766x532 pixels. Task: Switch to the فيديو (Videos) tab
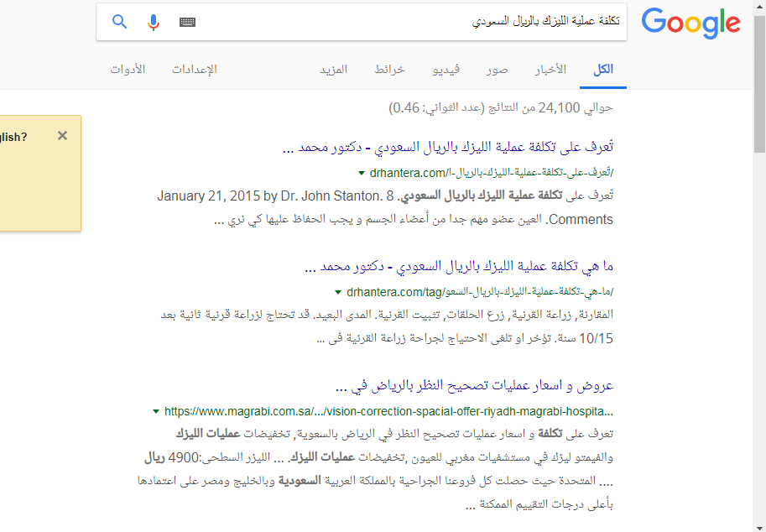(446, 70)
